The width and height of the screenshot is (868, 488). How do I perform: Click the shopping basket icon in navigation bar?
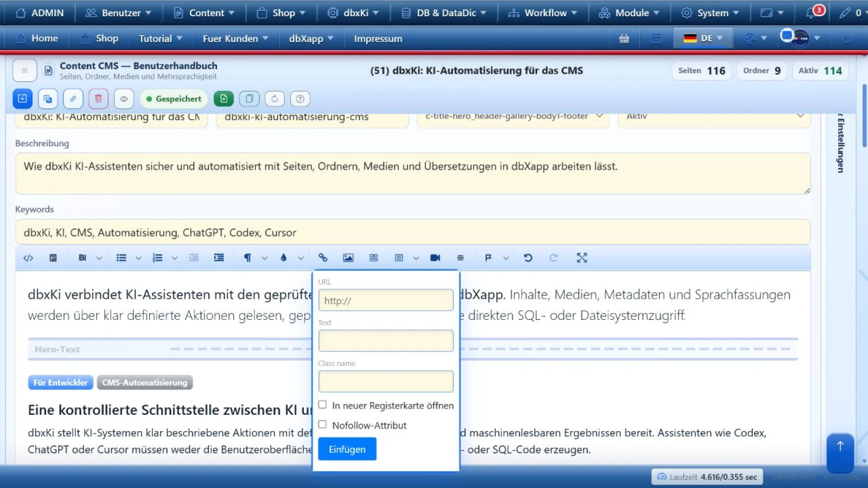pyautogui.click(x=624, y=38)
